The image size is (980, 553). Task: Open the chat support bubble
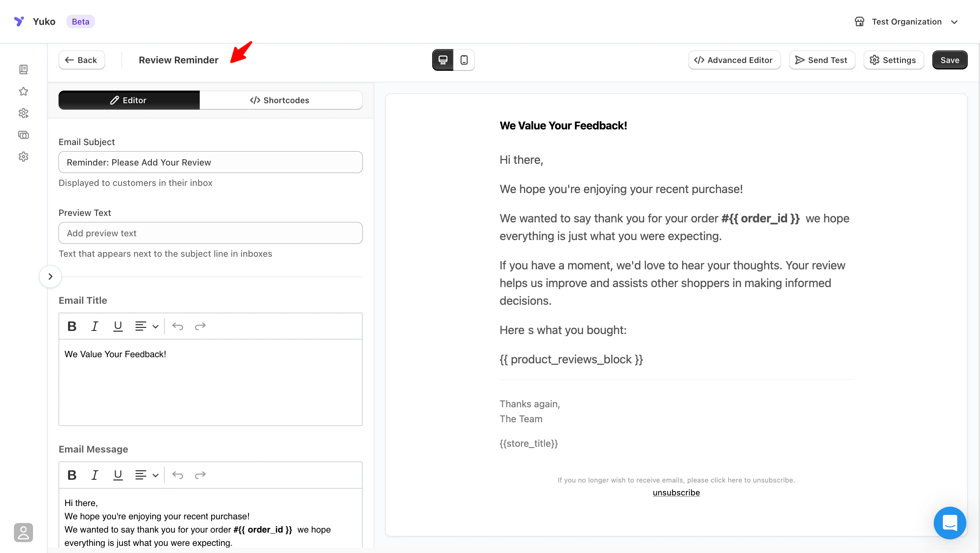pos(949,523)
